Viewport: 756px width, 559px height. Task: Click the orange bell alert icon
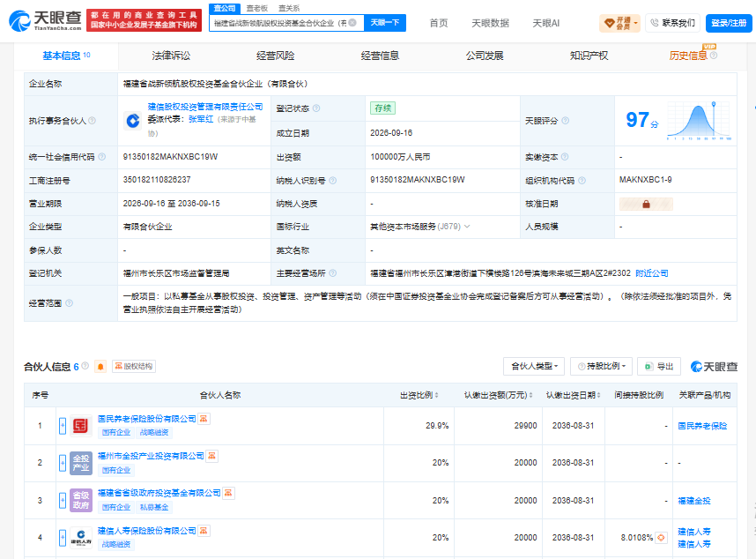tap(100, 367)
